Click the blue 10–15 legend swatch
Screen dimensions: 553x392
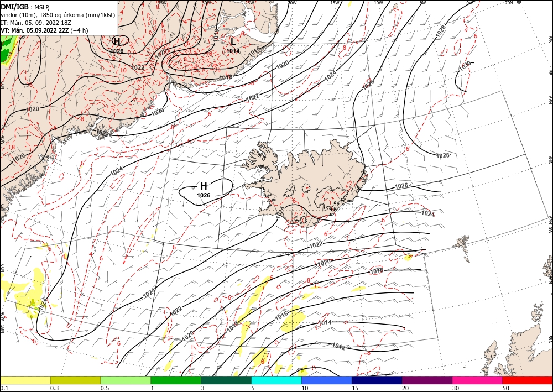tap(327, 380)
